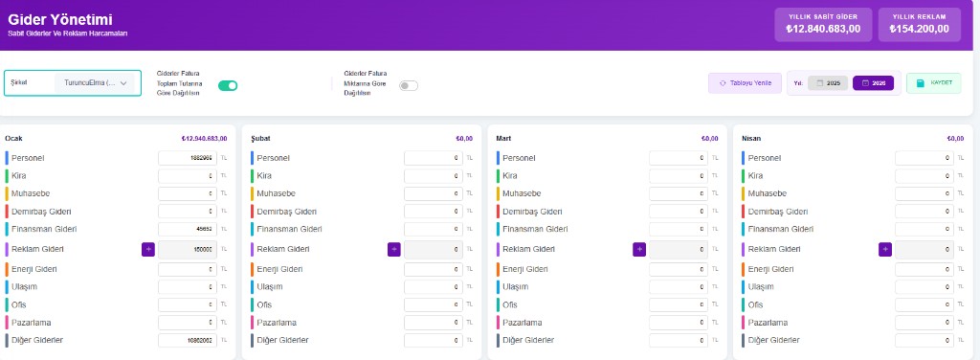Open the Şirket company dropdown
This screenshot has height=360, width=980.
point(95,82)
